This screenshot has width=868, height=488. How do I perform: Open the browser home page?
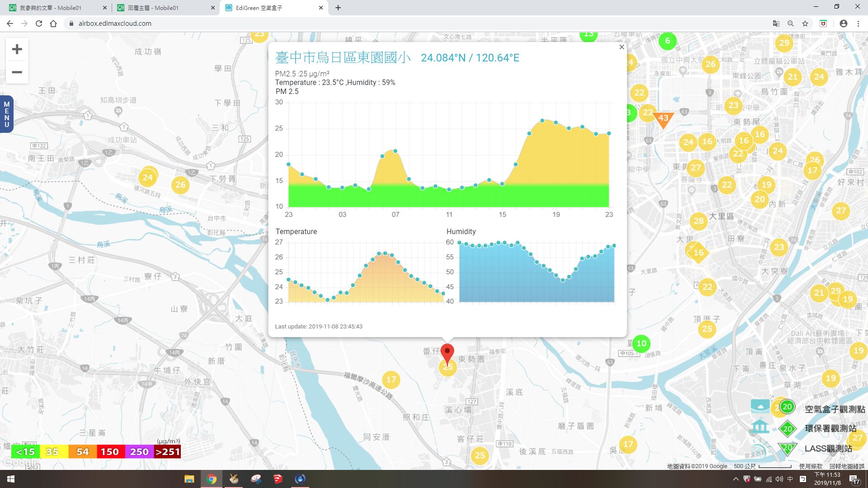pos(53,23)
